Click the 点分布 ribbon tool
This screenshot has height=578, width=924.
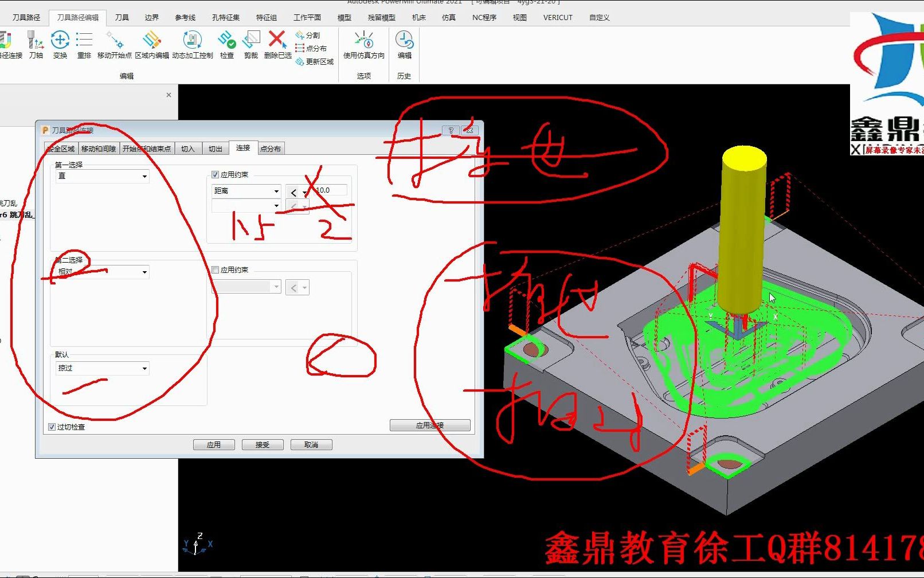(x=311, y=48)
